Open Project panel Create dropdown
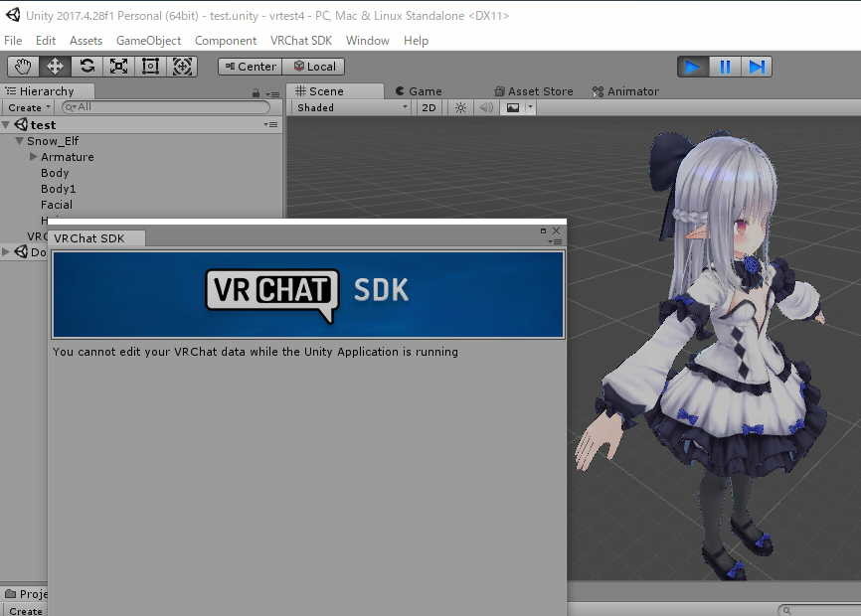 point(26,610)
